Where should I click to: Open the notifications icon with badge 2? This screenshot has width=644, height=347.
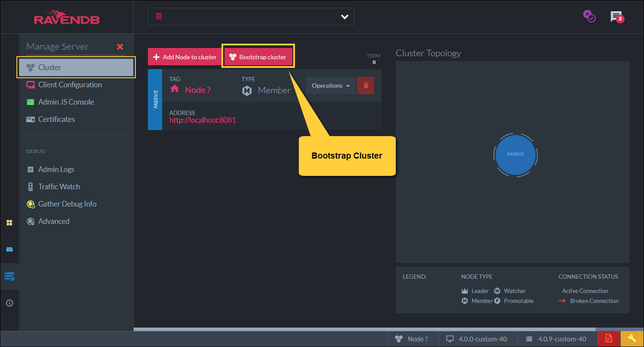(x=617, y=17)
